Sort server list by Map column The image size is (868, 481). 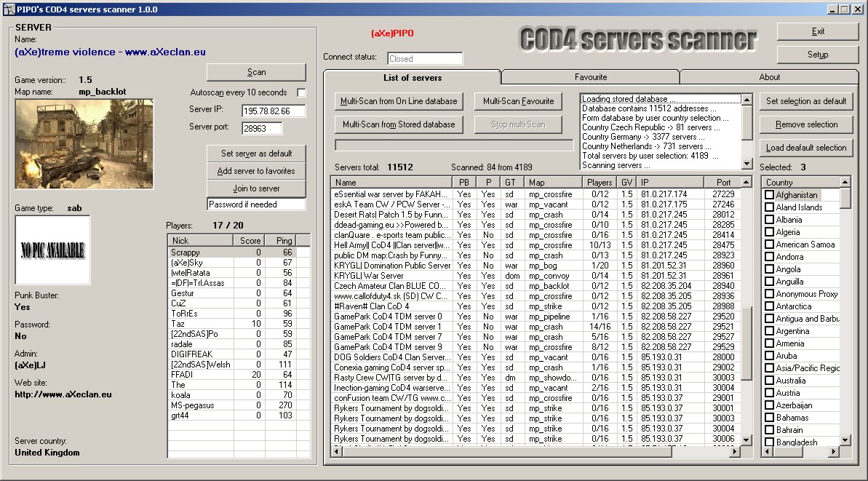click(554, 182)
